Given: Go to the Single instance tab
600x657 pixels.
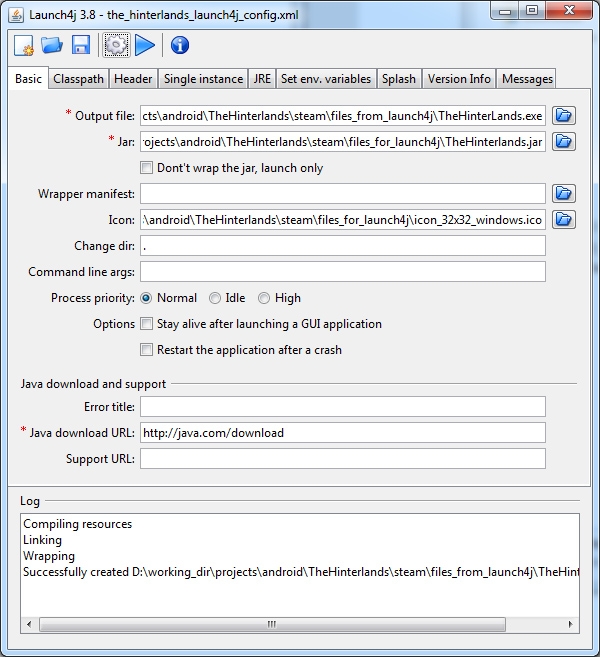Looking at the screenshot, I should [203, 79].
